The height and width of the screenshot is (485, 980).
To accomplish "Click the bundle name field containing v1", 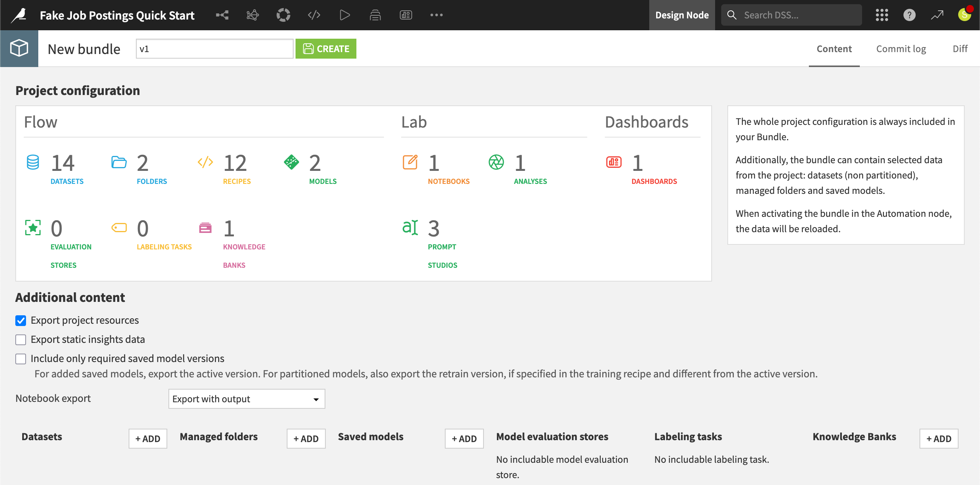I will coord(214,49).
